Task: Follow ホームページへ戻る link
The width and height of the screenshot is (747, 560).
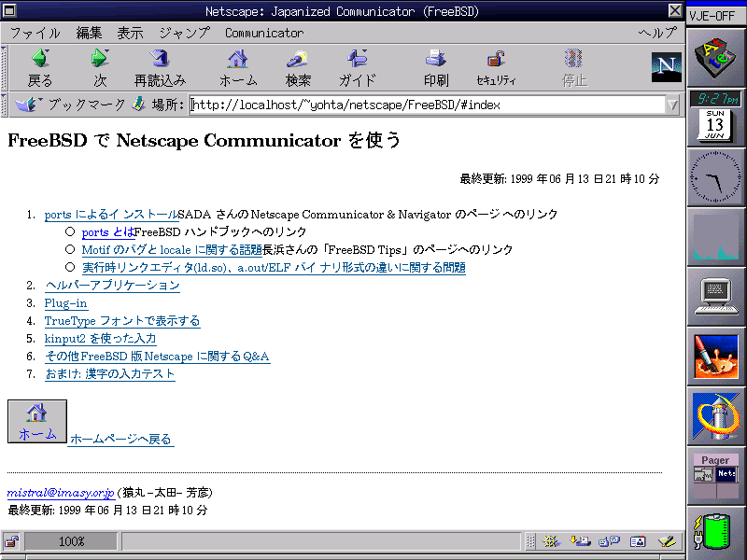Action: 121,439
